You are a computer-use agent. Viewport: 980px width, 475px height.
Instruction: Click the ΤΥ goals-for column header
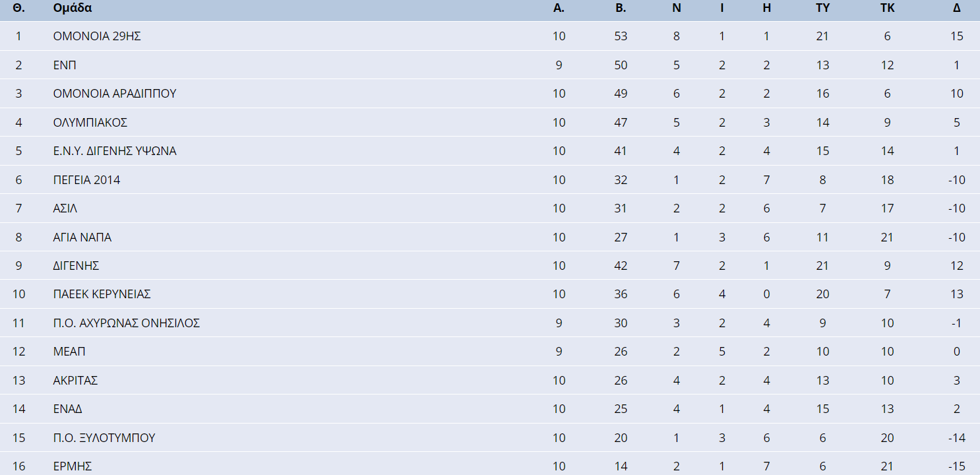coord(822,9)
